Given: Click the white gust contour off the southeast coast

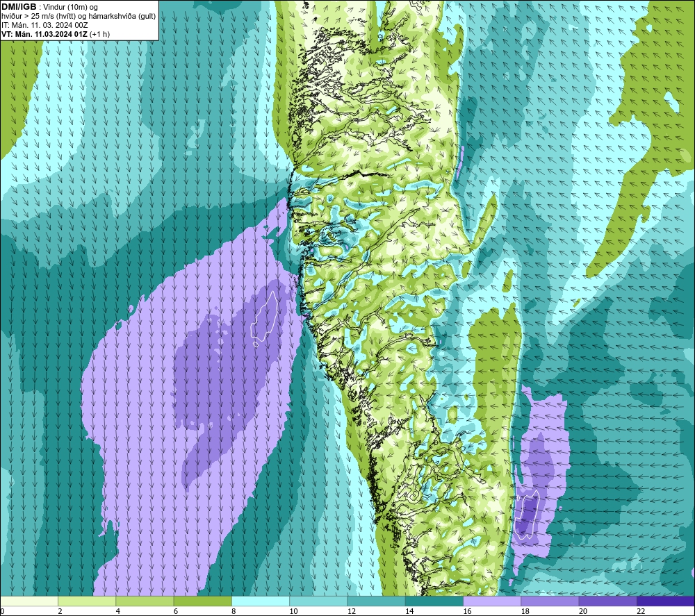Looking at the screenshot, I should coord(528,515).
